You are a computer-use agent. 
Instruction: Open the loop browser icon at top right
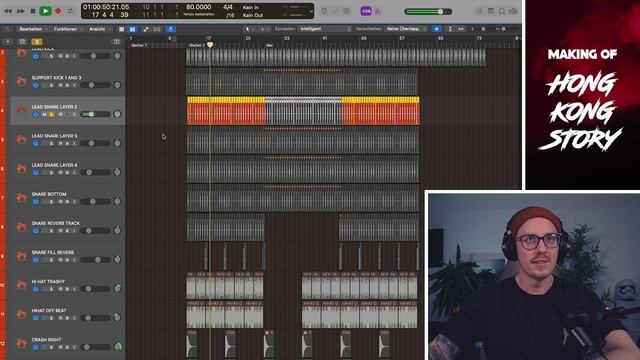tap(502, 11)
